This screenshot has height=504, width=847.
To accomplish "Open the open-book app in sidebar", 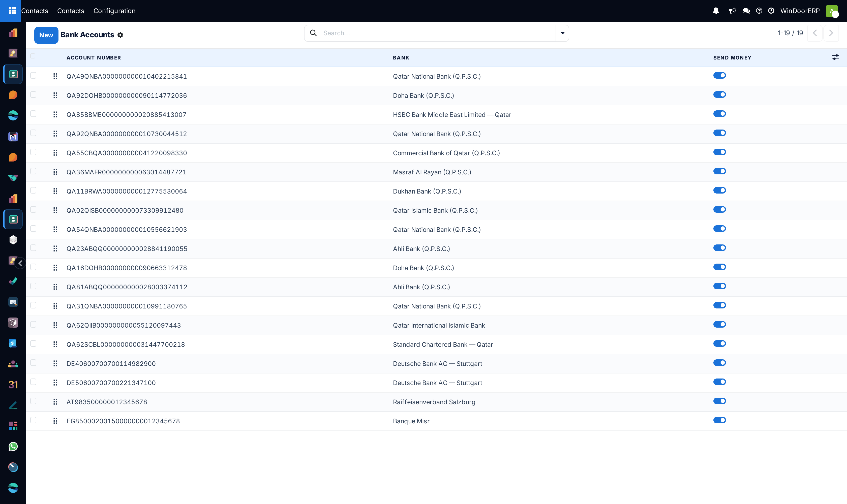I will (13, 302).
